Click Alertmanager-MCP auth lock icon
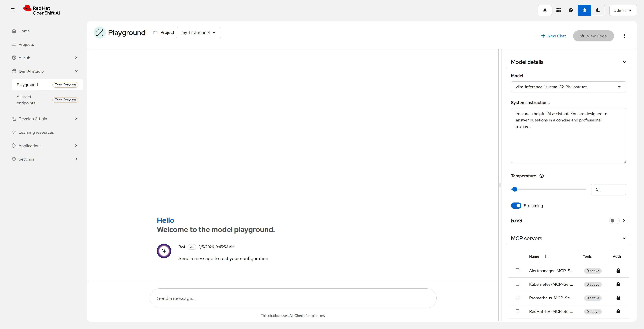The image size is (644, 329). point(618,271)
